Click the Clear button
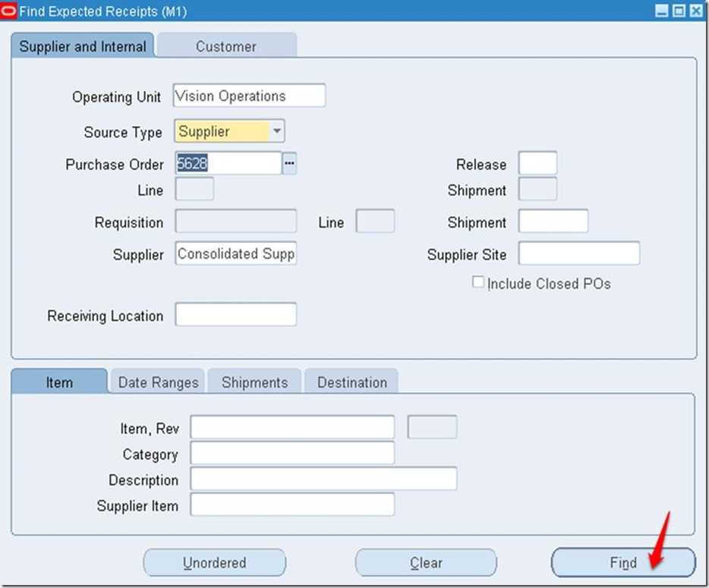Image resolution: width=709 pixels, height=588 pixels. pyautogui.click(x=426, y=562)
